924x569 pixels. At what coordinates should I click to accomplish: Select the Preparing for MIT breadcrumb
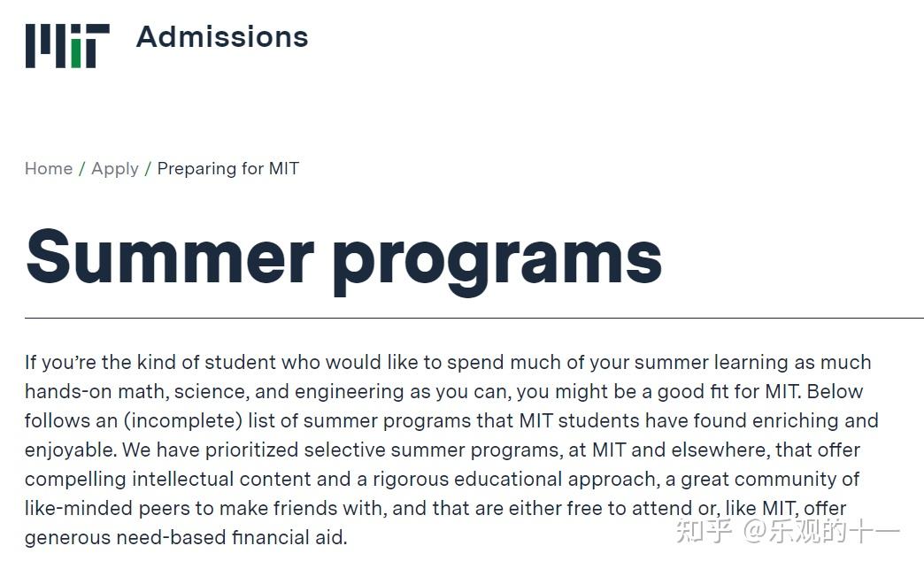pos(228,169)
